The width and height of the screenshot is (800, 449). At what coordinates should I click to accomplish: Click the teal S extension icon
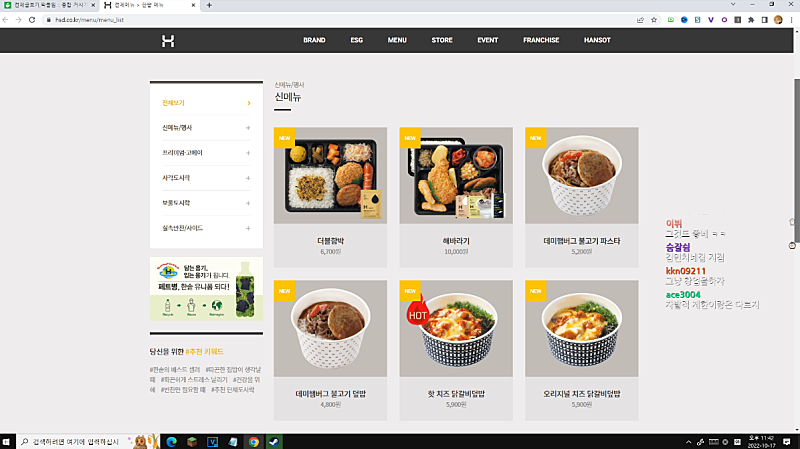pos(697,20)
